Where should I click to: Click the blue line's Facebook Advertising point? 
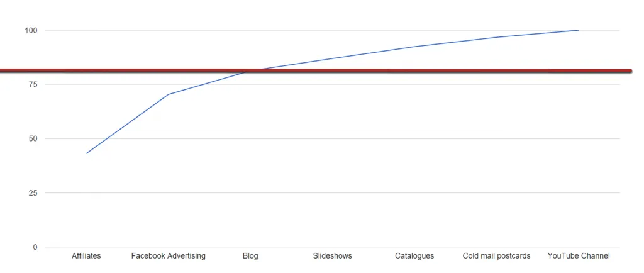coord(169,94)
